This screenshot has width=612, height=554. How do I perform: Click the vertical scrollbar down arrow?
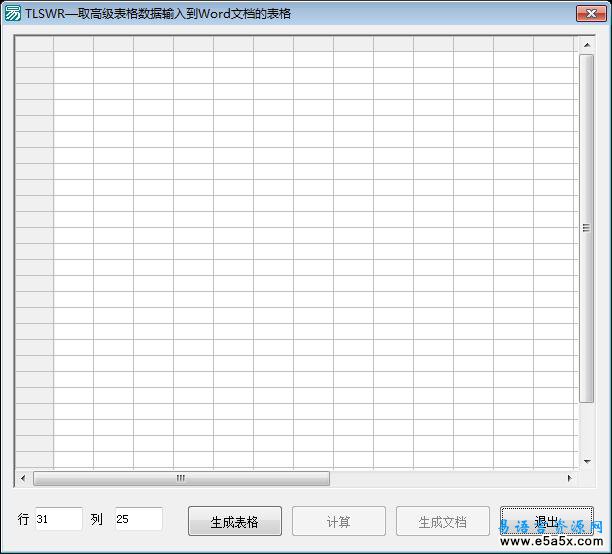click(x=587, y=461)
